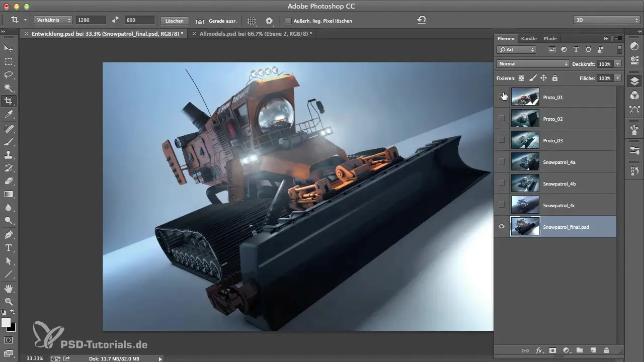Open the crop tool preset picker

tap(19, 20)
